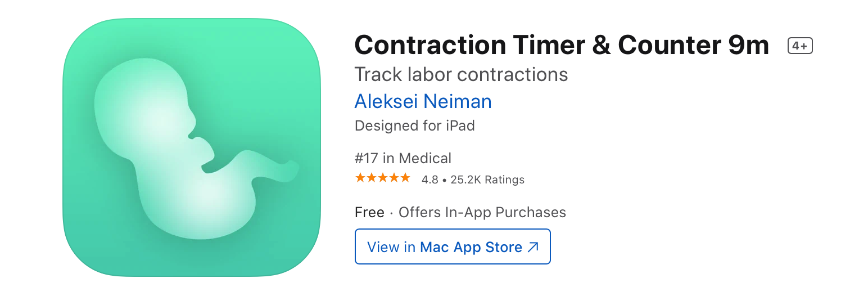Open the View in Mac App Store button

452,246
